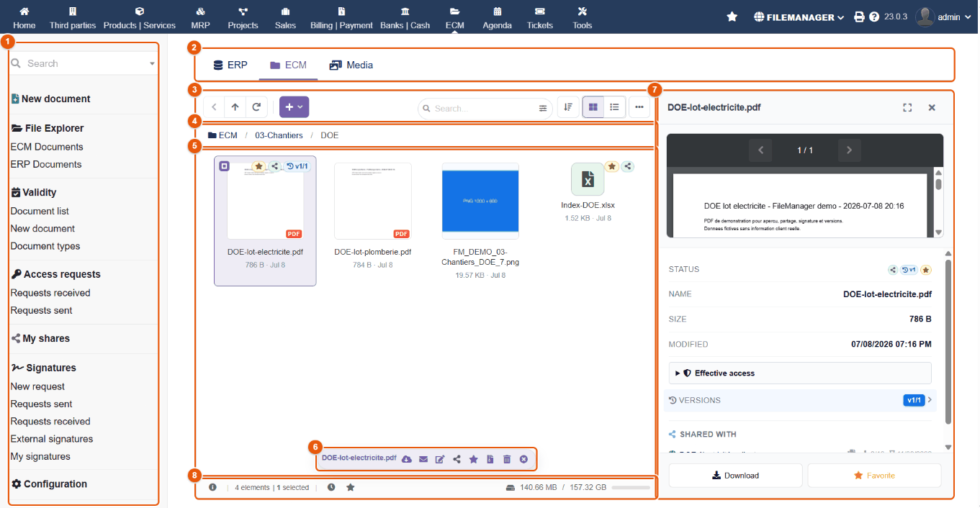Image resolution: width=980 pixels, height=508 pixels.
Task: Click the bookmarks star in the top bar
Action: [x=732, y=17]
